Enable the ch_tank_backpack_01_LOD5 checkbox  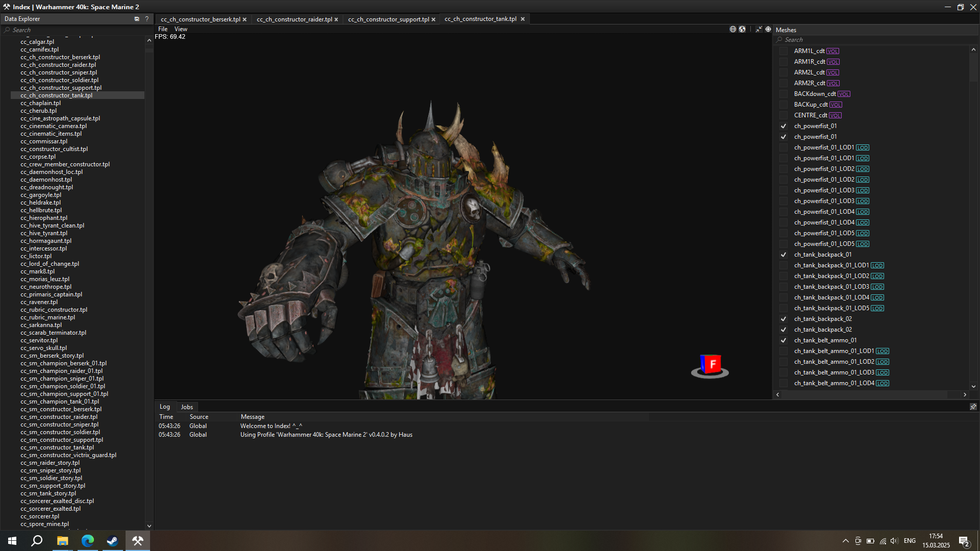pos(783,308)
